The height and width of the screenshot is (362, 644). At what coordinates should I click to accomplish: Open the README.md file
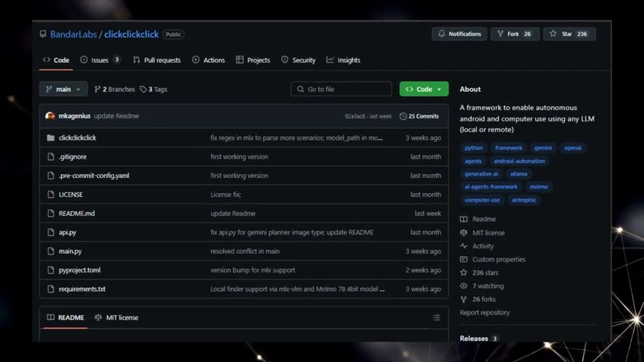[x=76, y=213]
